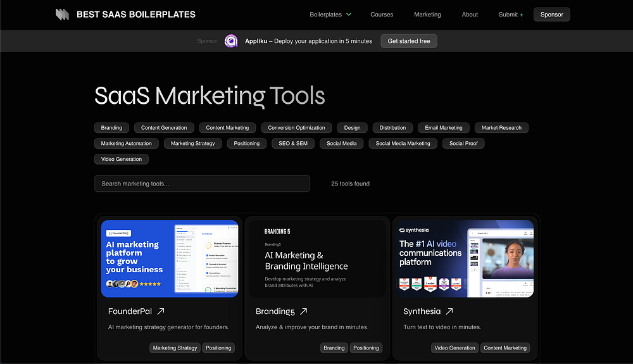
Task: Click the SaaS Marketing Tools heading
Action: [210, 96]
